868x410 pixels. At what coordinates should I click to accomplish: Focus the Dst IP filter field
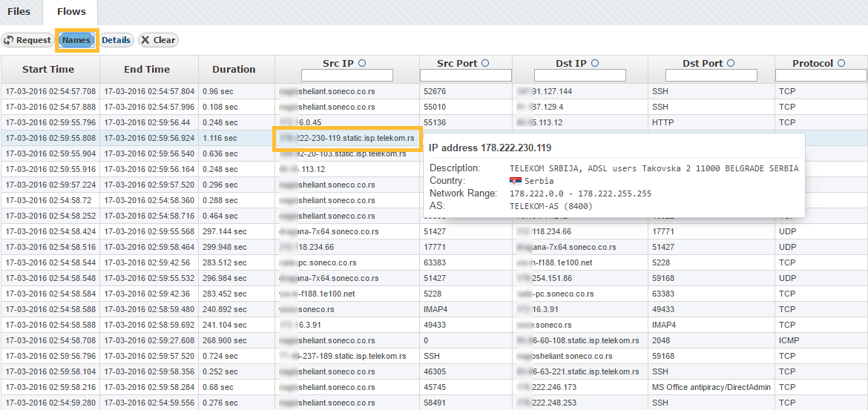[580, 76]
